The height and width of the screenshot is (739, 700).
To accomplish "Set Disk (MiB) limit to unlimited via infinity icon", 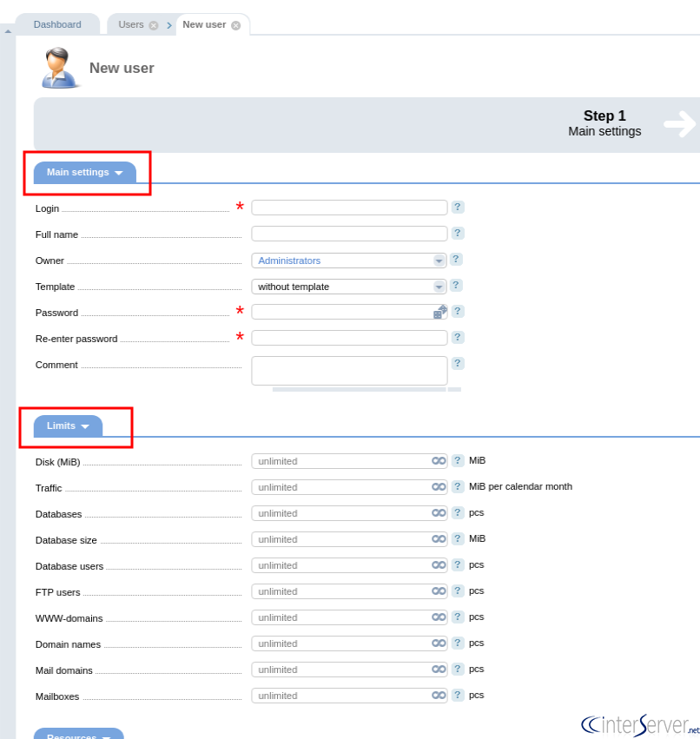I will point(439,461).
